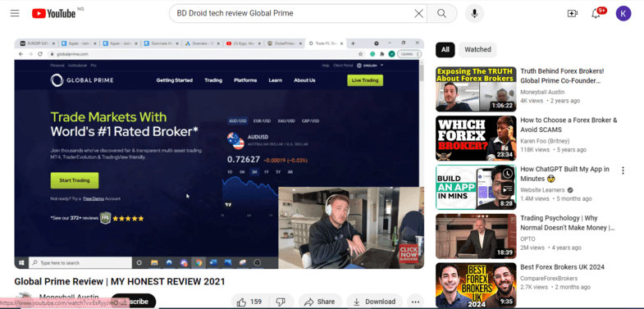Open the YouTube hamburger guide menu
Viewport: 644px width, 309px height.
tap(15, 13)
